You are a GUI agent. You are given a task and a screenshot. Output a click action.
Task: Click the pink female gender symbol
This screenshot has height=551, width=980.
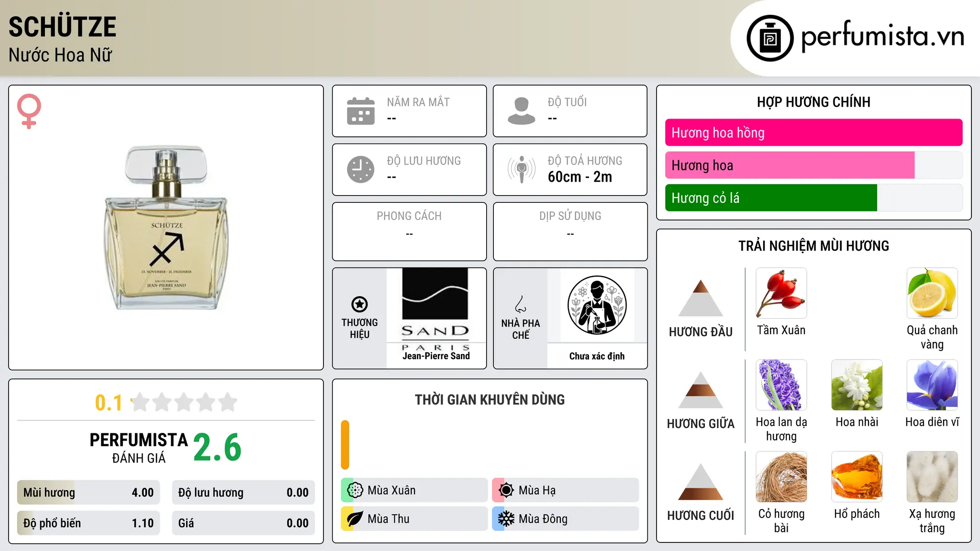point(29,111)
